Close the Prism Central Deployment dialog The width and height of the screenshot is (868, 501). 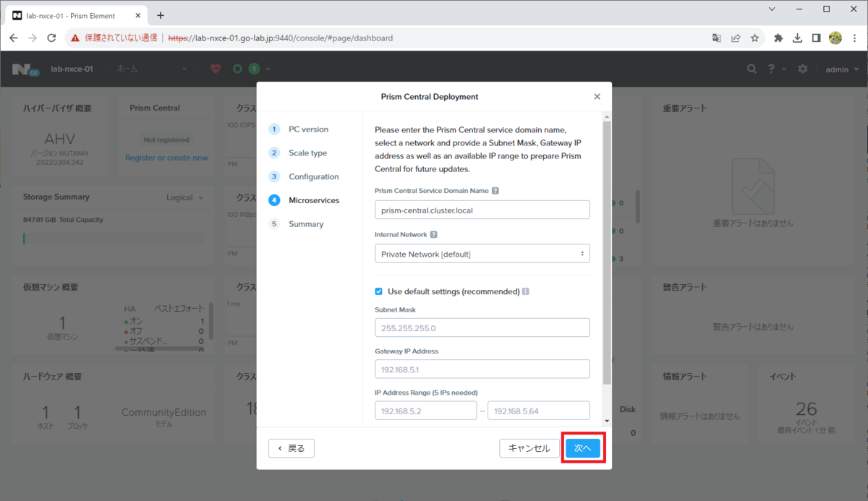coord(597,96)
